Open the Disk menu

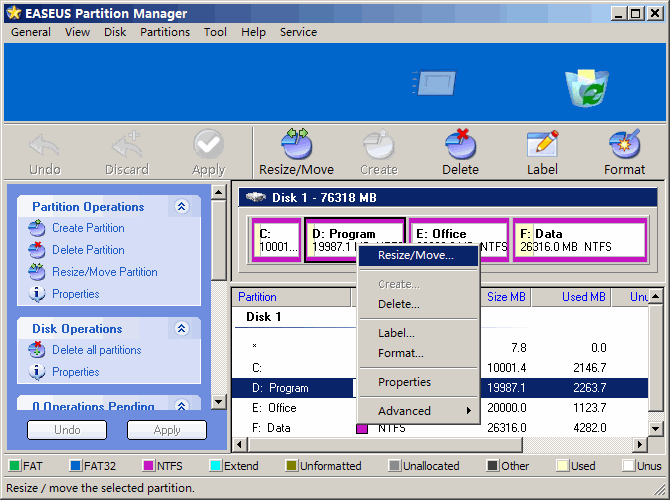pyautogui.click(x=115, y=32)
